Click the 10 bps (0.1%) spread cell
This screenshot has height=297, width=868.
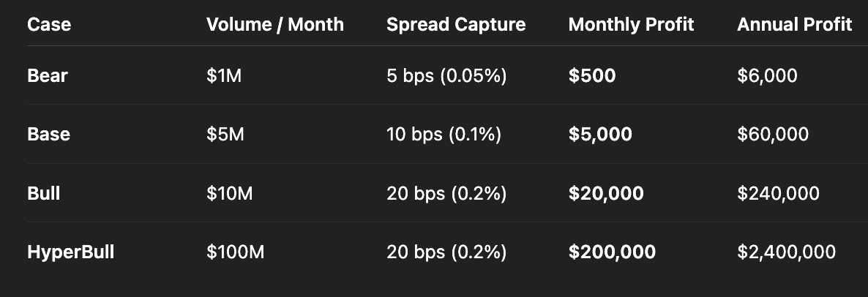tap(444, 135)
